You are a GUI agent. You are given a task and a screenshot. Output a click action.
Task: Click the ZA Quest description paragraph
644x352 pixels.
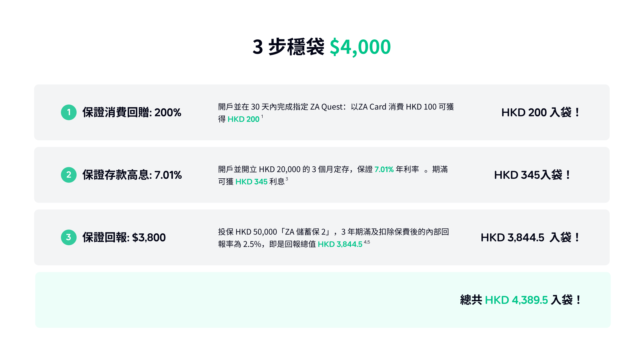(x=336, y=113)
